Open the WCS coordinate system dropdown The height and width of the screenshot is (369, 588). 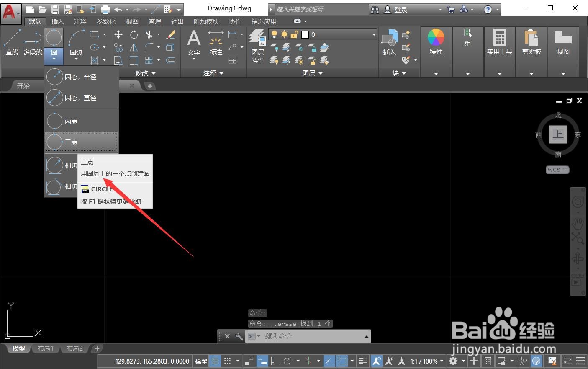tap(557, 170)
